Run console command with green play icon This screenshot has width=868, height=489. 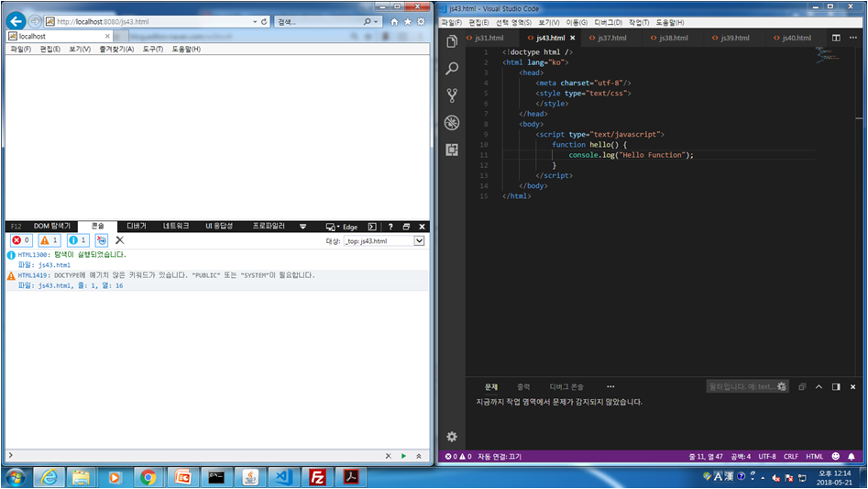403,456
